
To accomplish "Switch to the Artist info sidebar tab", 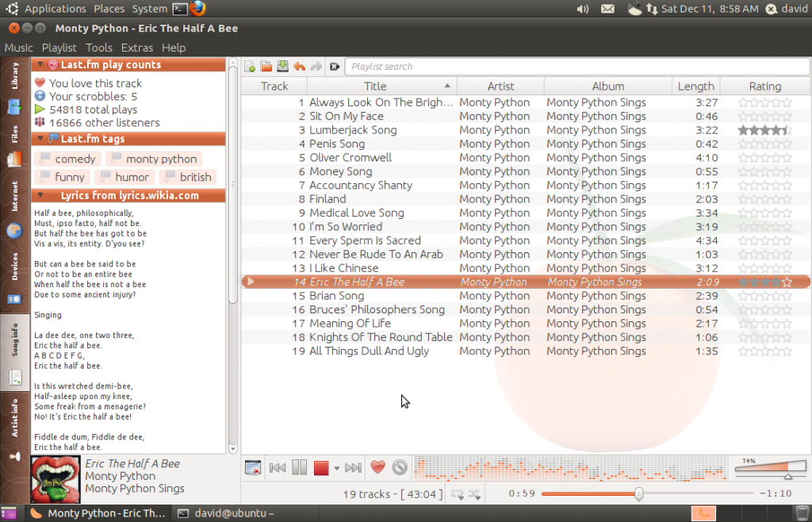I will [x=13, y=416].
